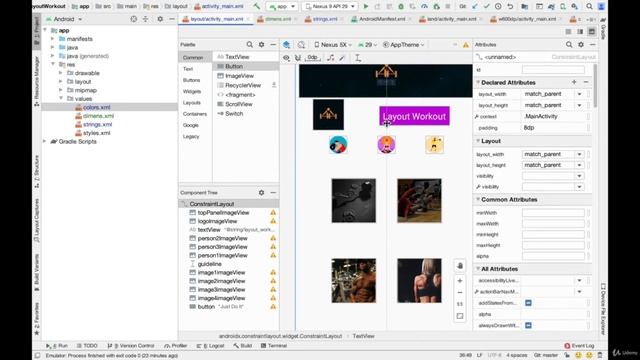
Task: Toggle autoconnect magnet icon
Action: point(298,58)
